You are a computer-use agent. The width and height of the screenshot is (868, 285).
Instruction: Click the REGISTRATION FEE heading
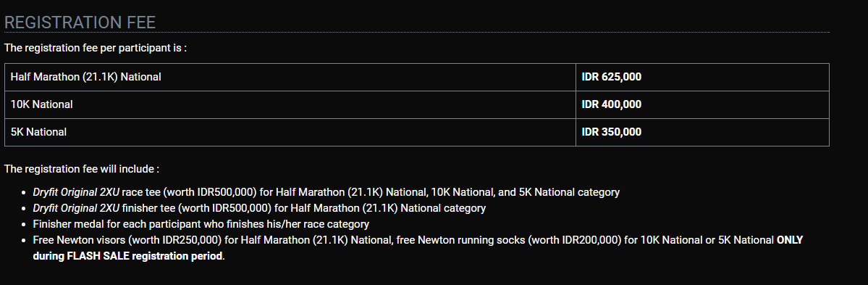pos(80,22)
